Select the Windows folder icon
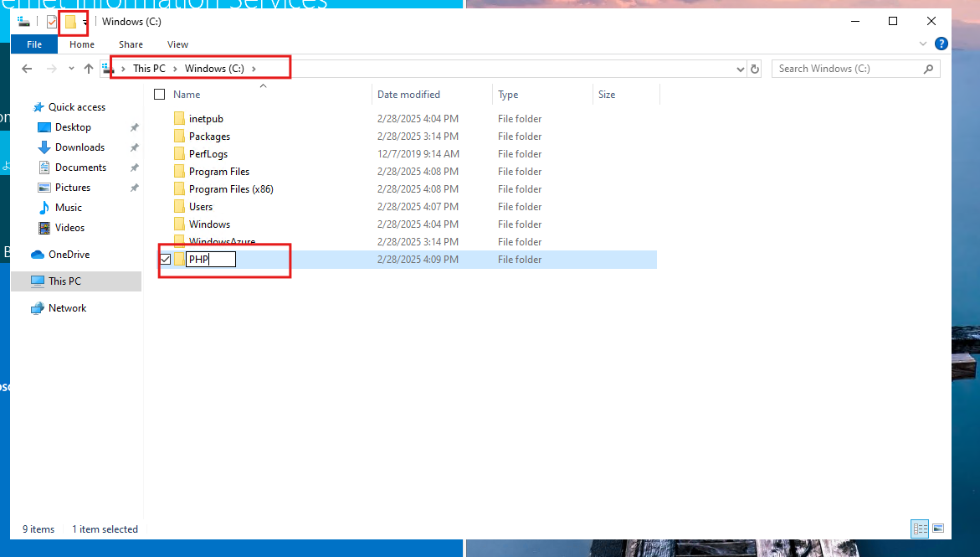Image resolution: width=980 pixels, height=557 pixels. (x=179, y=224)
